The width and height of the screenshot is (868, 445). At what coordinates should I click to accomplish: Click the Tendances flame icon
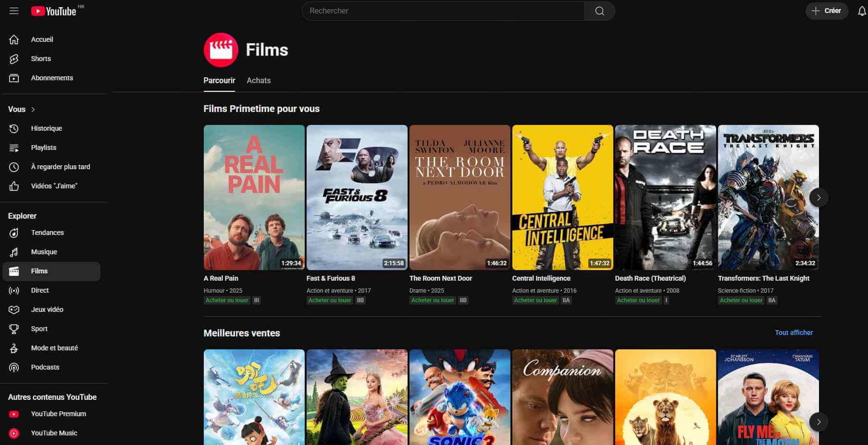(x=14, y=233)
